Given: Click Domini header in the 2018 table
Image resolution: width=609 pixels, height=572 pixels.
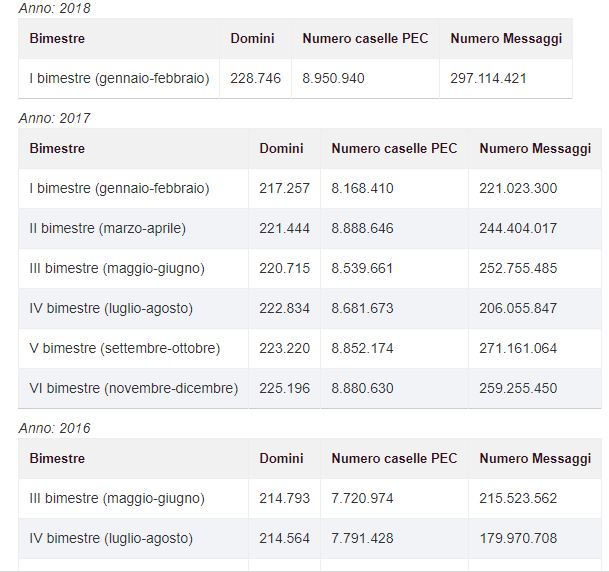Looking at the screenshot, I should [x=252, y=38].
